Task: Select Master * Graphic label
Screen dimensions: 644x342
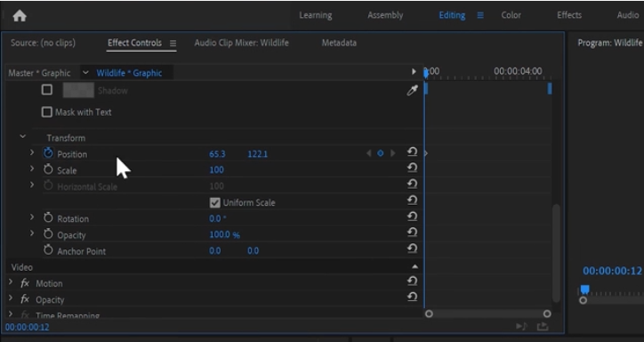Action: (39, 73)
